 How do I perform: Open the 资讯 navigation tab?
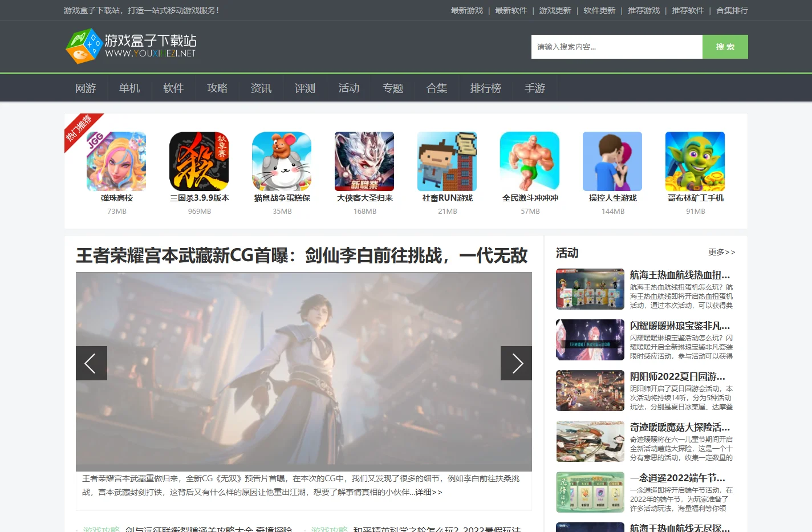coord(261,88)
